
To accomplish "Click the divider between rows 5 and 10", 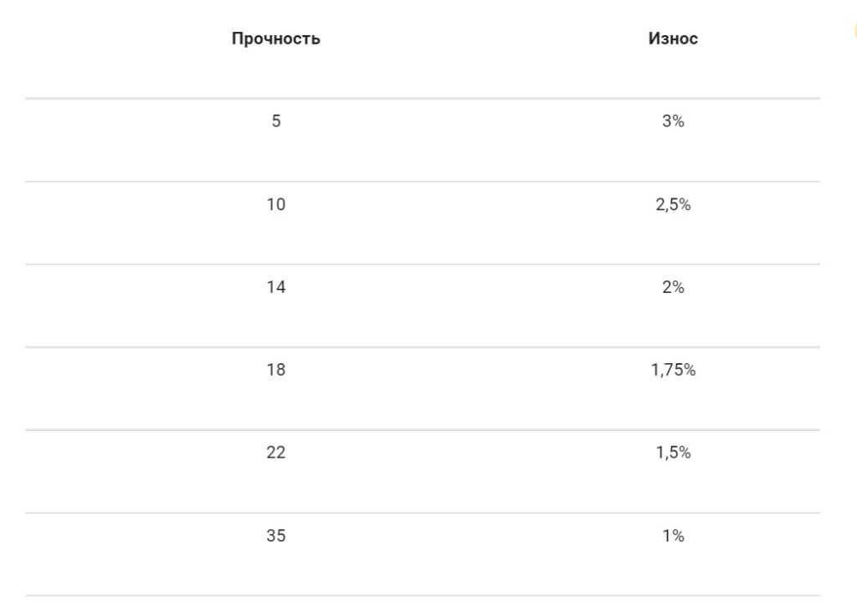I will tap(423, 182).
